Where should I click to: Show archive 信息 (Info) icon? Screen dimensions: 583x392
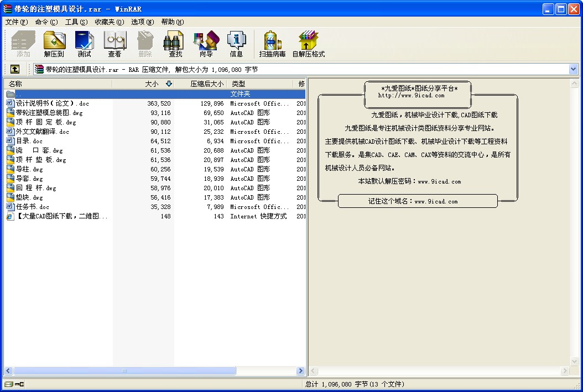[x=236, y=44]
